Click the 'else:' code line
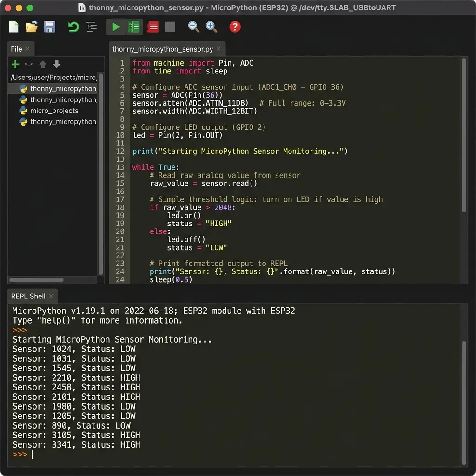The width and height of the screenshot is (476, 476). [160, 231]
